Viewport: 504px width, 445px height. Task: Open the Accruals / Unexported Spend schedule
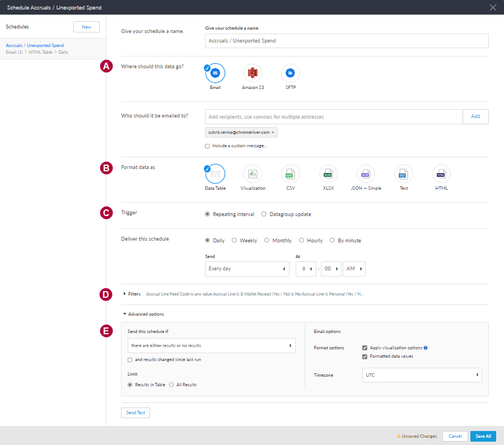pyautogui.click(x=35, y=45)
